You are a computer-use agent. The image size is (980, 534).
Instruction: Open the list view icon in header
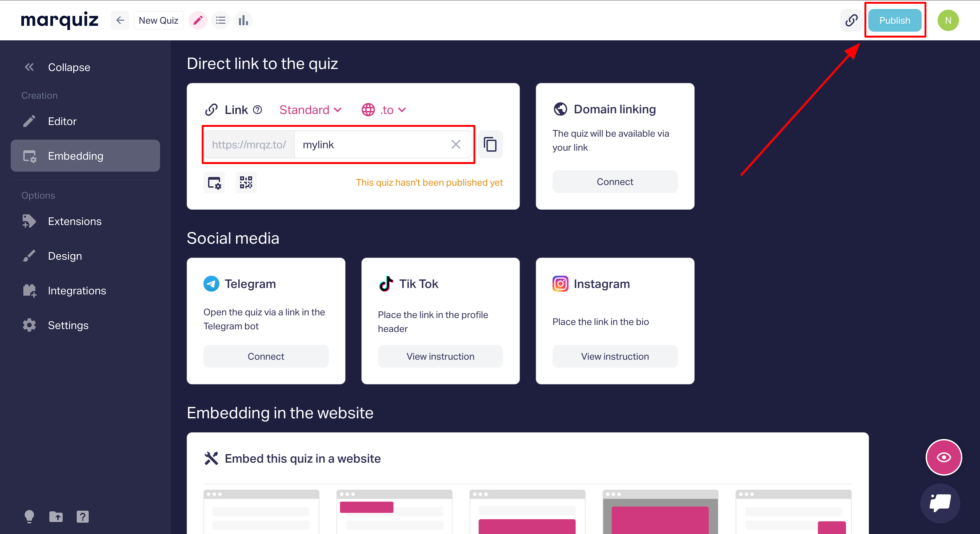[x=221, y=20]
